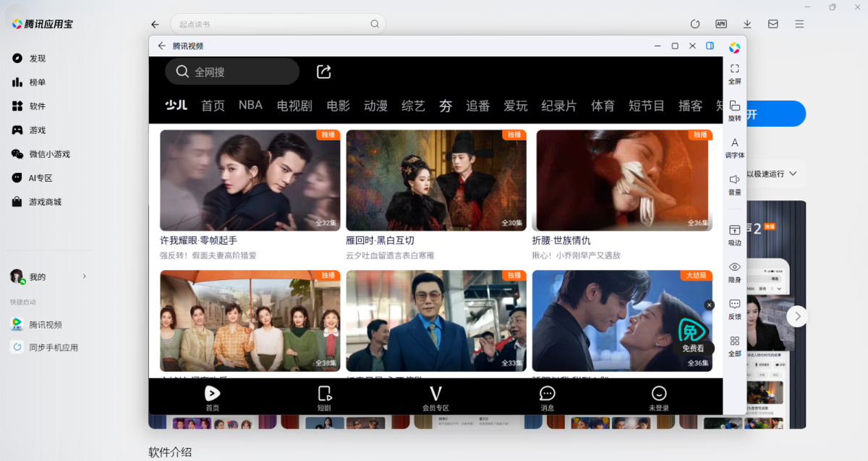Click the 吸边 edge-snap icon
Screen dimensions: 868x461
(x=734, y=230)
